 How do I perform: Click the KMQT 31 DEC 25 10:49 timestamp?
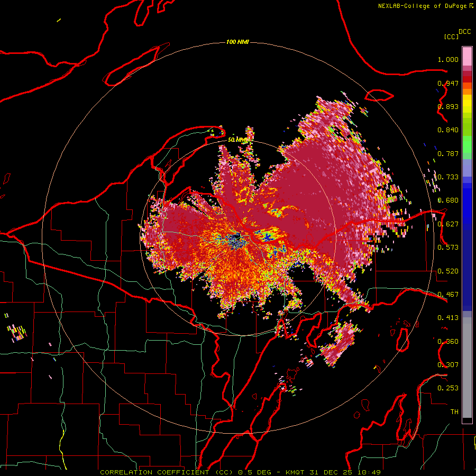point(333,472)
